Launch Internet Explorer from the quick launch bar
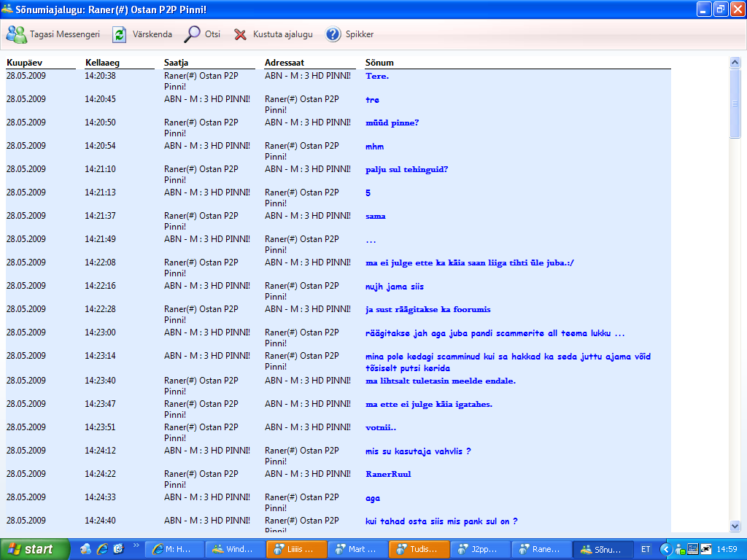Viewport: 747px width, 560px height. click(x=102, y=549)
